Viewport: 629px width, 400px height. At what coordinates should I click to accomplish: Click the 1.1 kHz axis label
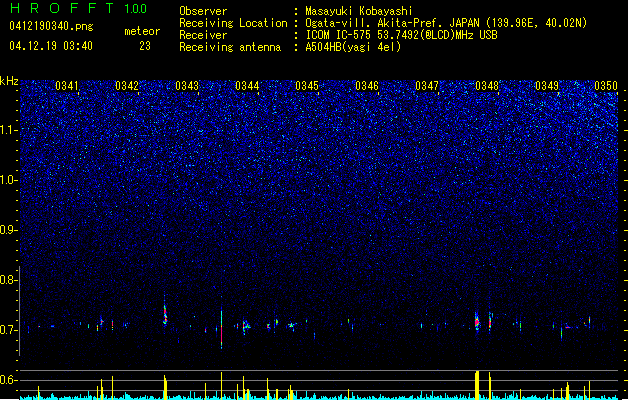point(8,130)
